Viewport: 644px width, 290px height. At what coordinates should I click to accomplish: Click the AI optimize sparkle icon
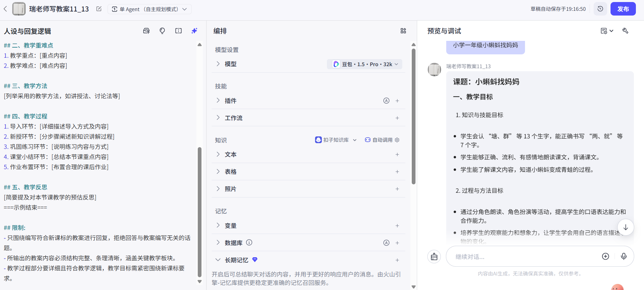(x=194, y=31)
